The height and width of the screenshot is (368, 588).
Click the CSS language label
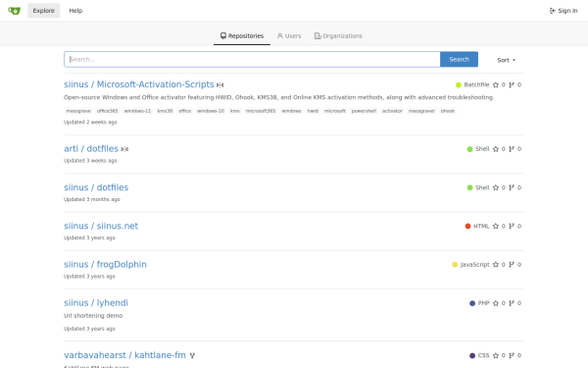click(x=483, y=355)
